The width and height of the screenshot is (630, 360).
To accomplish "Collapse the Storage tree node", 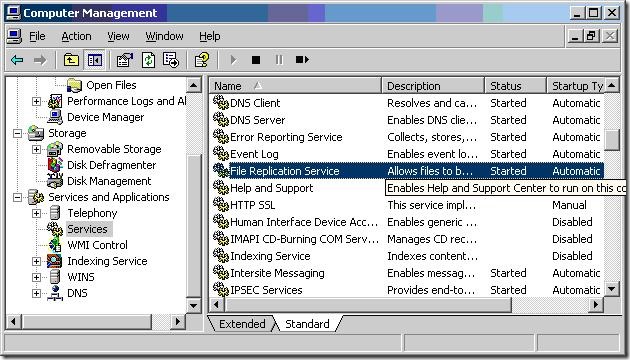I will pyautogui.click(x=17, y=133).
